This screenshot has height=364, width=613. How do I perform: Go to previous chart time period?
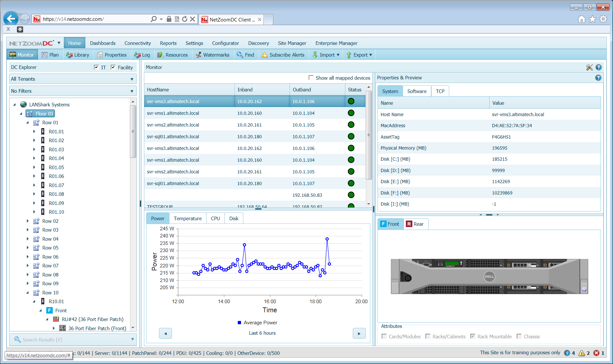[165, 333]
